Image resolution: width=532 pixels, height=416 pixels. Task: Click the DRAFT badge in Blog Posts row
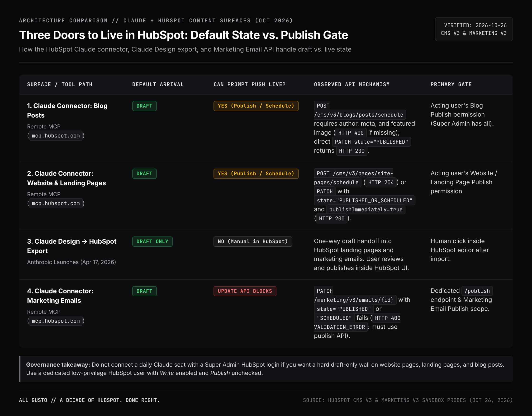tap(144, 106)
